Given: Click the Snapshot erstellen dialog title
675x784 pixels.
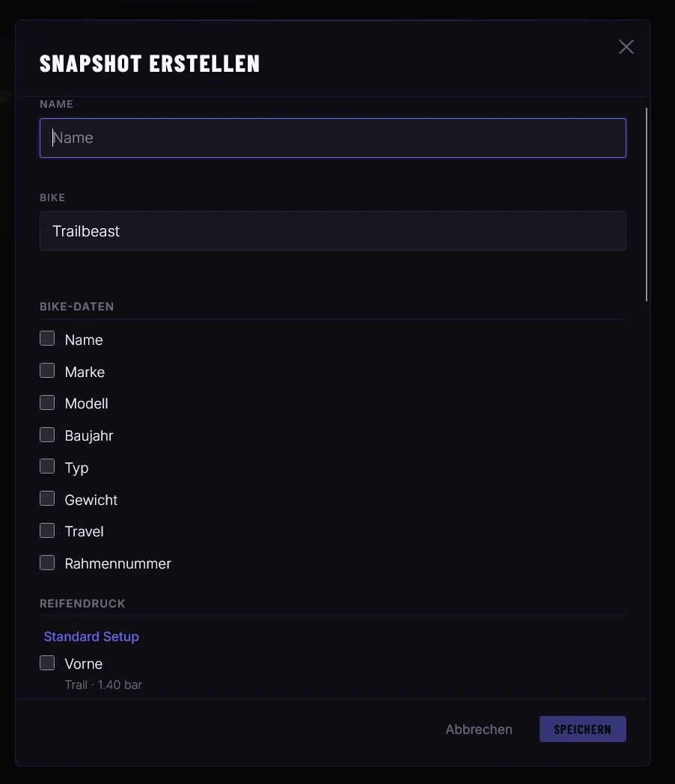Looking at the screenshot, I should 150,64.
